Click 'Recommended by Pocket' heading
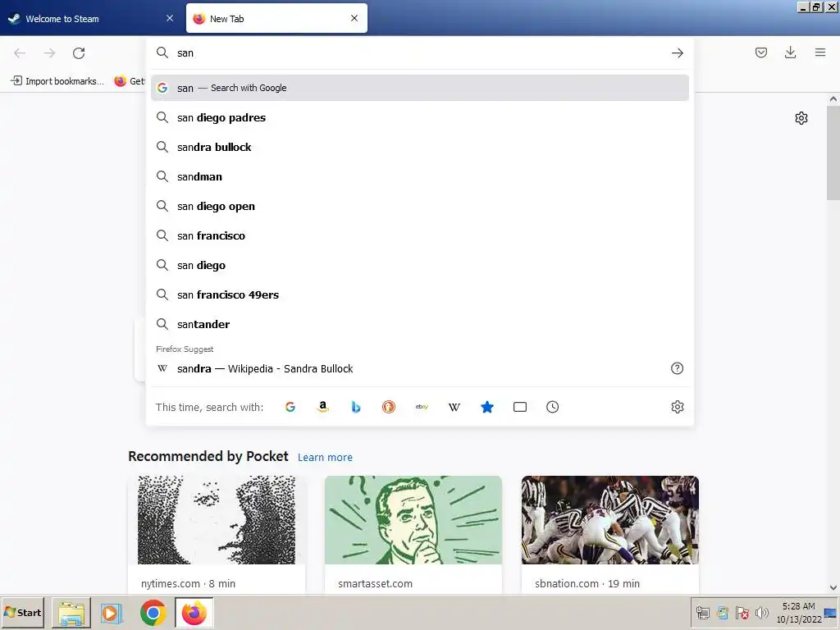 (x=208, y=456)
